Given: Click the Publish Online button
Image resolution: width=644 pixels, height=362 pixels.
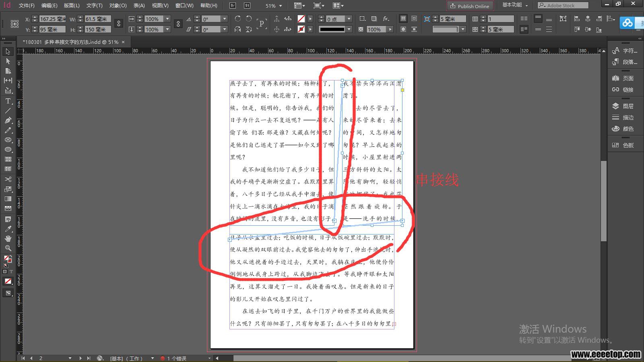Looking at the screenshot, I should point(470,6).
